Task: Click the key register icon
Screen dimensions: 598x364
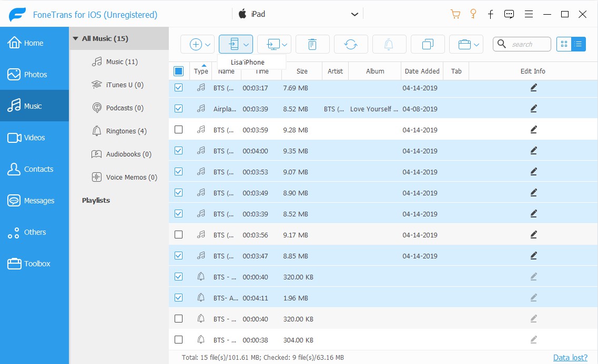Action: coord(473,14)
